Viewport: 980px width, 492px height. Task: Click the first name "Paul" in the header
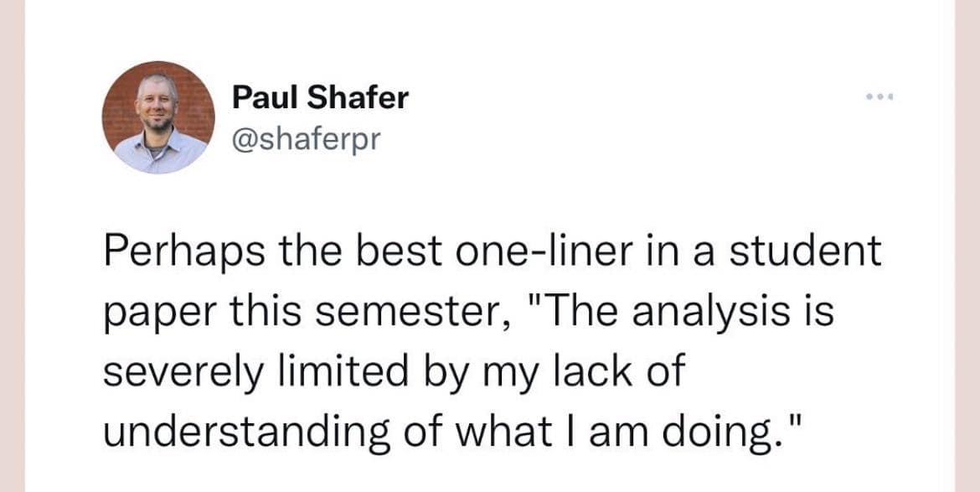265,97
